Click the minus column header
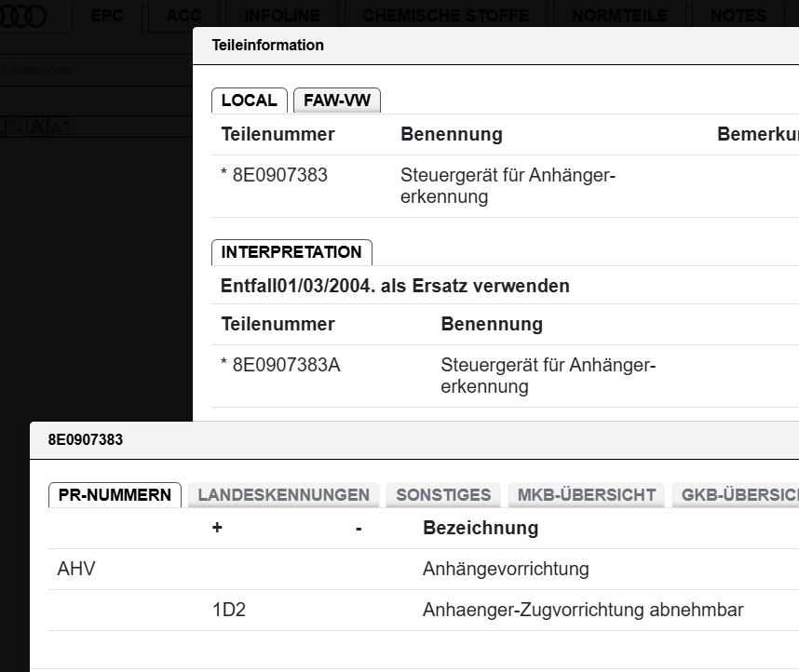 (359, 530)
